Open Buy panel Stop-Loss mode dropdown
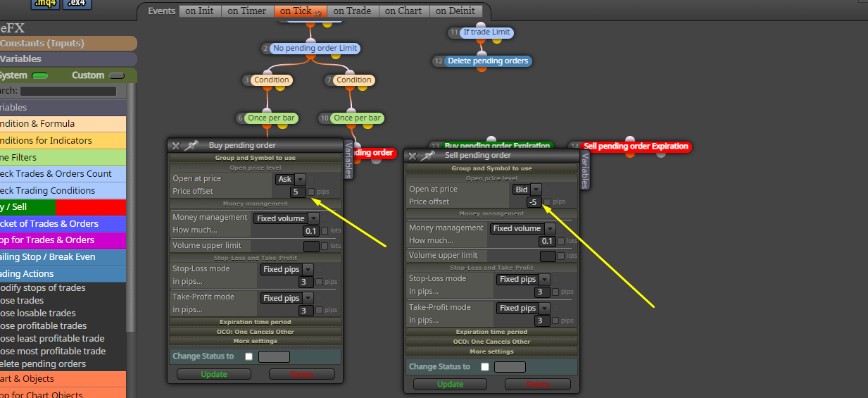868x398 pixels. coord(287,270)
